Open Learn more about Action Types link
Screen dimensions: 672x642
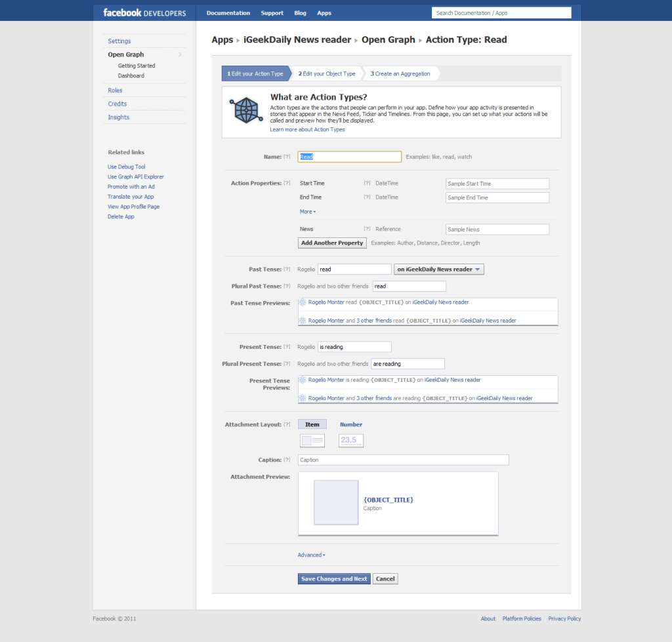point(307,130)
